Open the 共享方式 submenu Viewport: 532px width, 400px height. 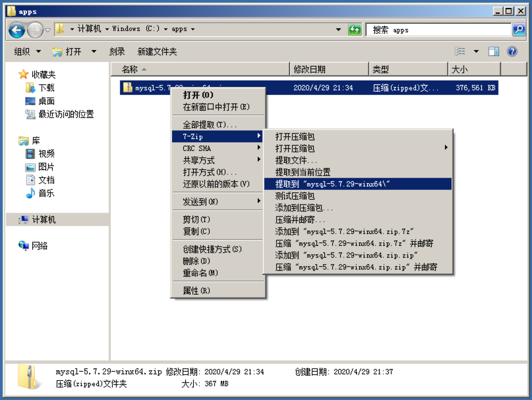(x=218, y=160)
